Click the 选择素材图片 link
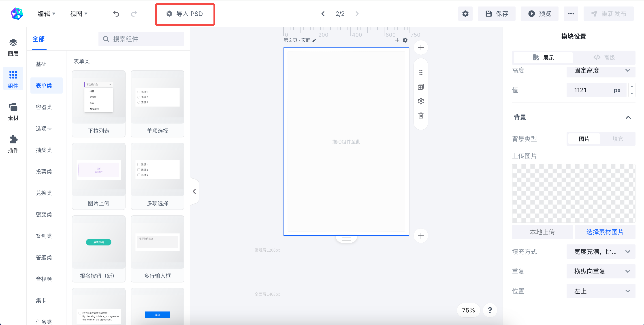 [605, 232]
